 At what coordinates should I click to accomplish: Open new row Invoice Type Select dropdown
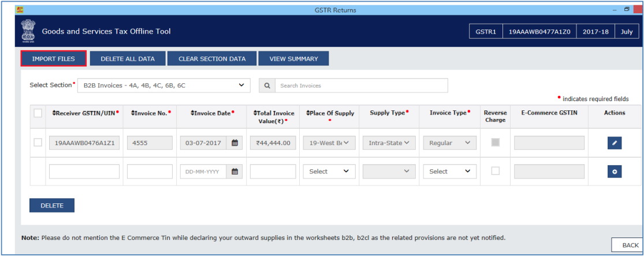pyautogui.click(x=450, y=172)
